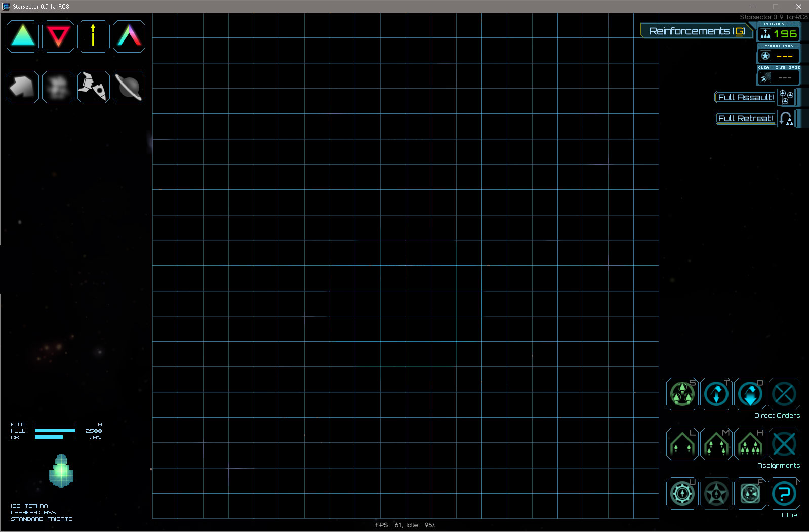
Task: Click the clean disengage icon
Action: point(765,77)
